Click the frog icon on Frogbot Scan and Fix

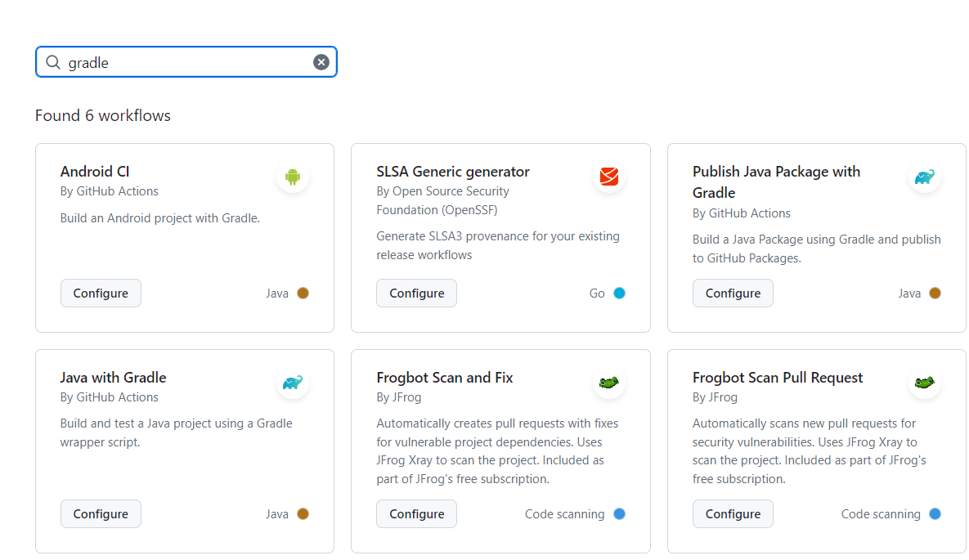point(608,383)
